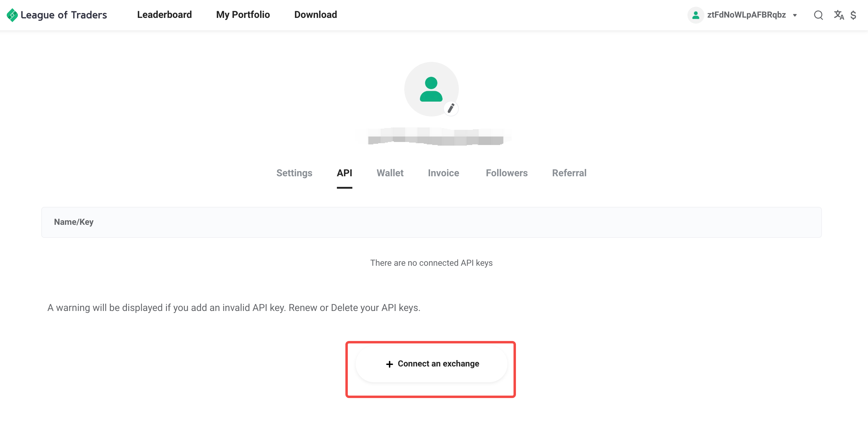Open the search magnifier icon

pyautogui.click(x=818, y=15)
